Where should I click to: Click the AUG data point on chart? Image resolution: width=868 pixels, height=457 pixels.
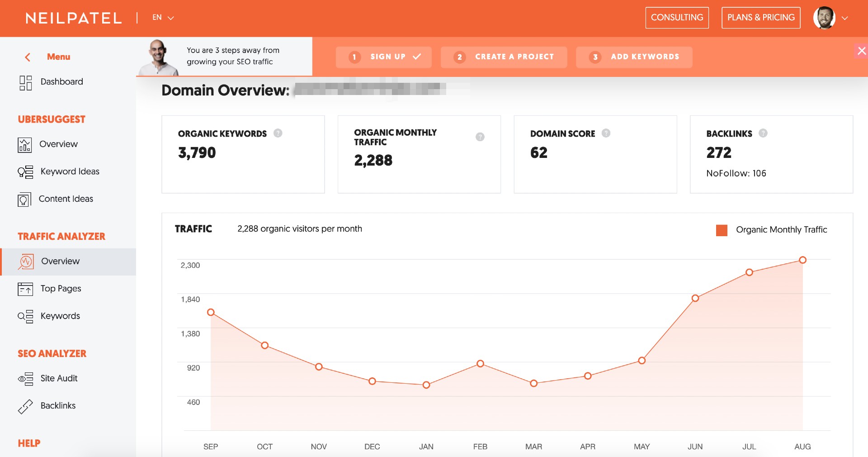802,260
